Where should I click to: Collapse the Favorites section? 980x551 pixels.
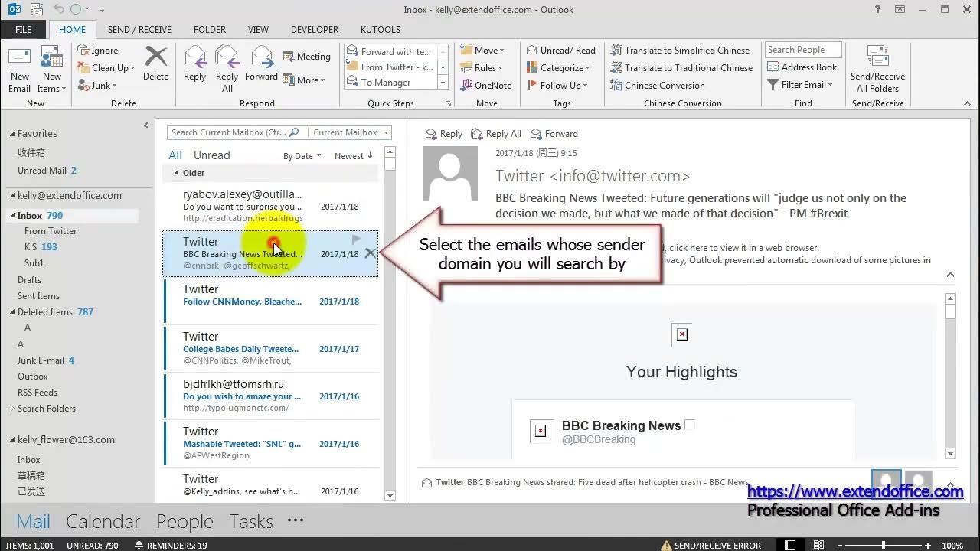pos(12,134)
